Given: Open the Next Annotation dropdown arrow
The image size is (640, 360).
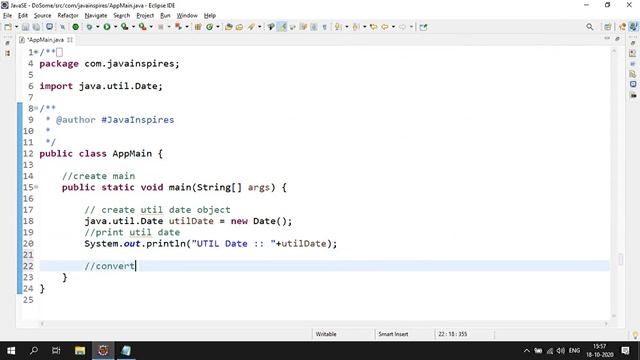Looking at the screenshot, I should [347, 27].
